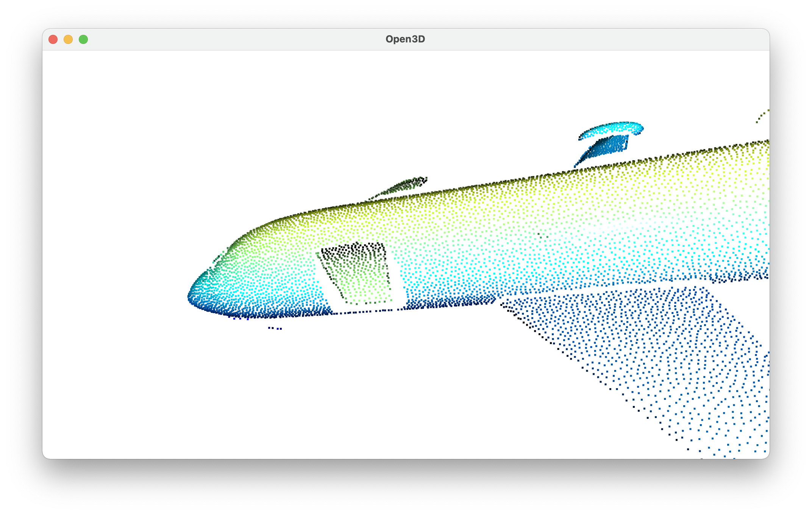Click the small dark green fin atop the fuselage
This screenshot has height=515, width=812.
pyautogui.click(x=403, y=186)
